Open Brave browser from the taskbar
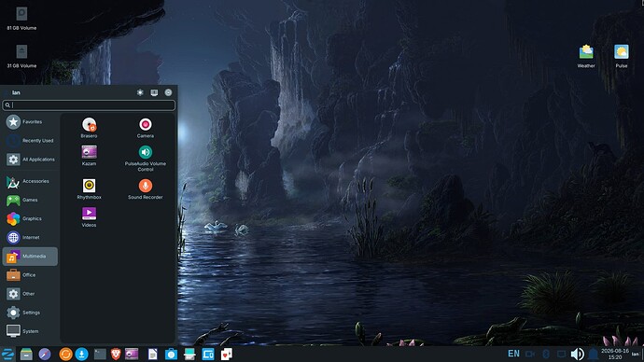Viewport: 644px width, 362px height. click(x=116, y=354)
